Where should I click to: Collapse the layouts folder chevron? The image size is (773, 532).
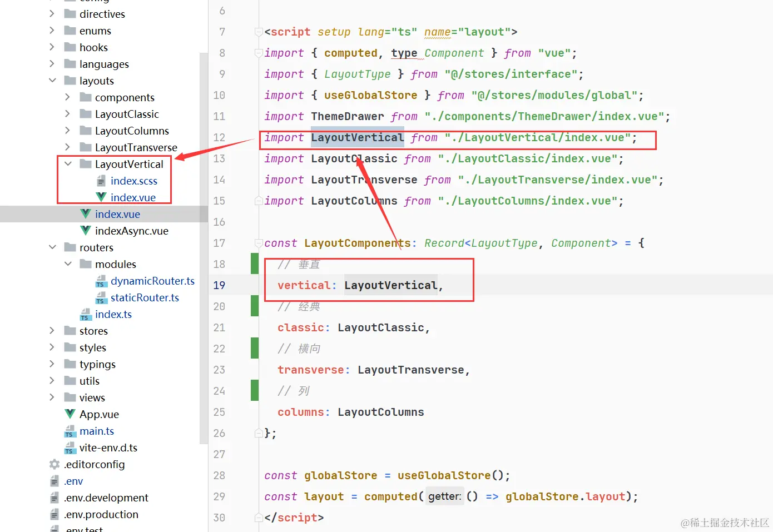pos(52,80)
